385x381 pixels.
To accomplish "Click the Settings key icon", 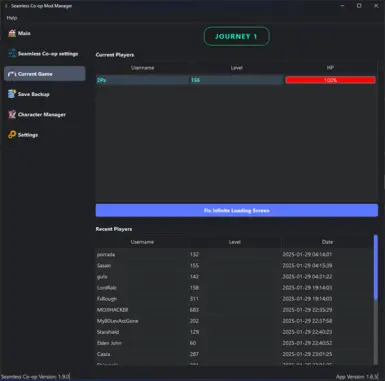I will tap(12, 135).
